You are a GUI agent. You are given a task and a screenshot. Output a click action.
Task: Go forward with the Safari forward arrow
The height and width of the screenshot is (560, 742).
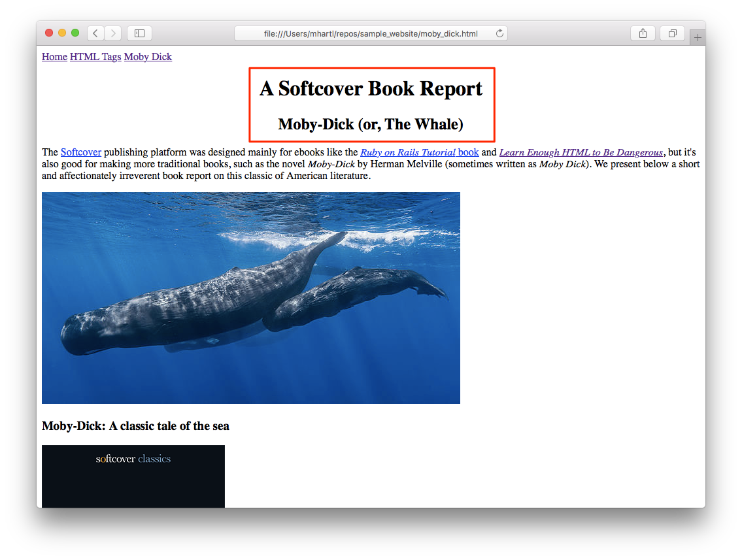point(113,33)
